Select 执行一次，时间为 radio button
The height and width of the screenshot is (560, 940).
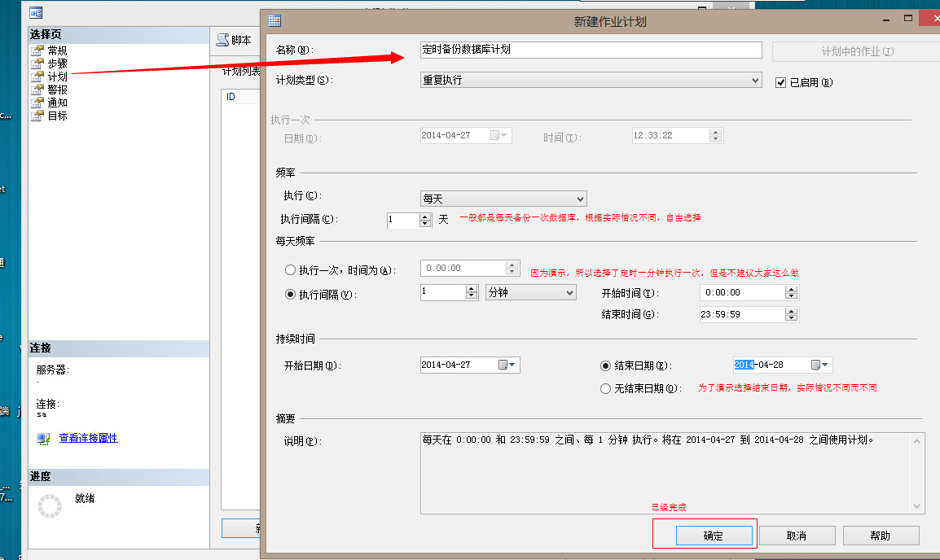click(290, 270)
